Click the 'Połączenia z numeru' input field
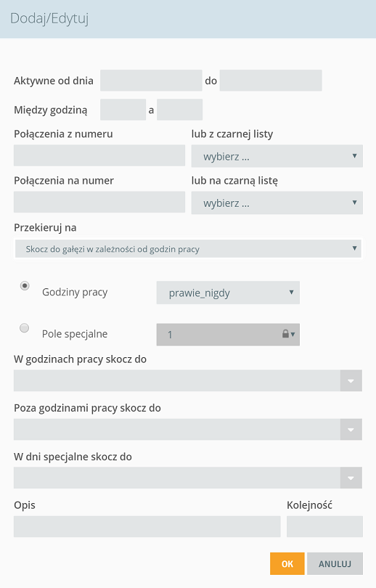Viewport: 376px width, 588px height. 99,155
